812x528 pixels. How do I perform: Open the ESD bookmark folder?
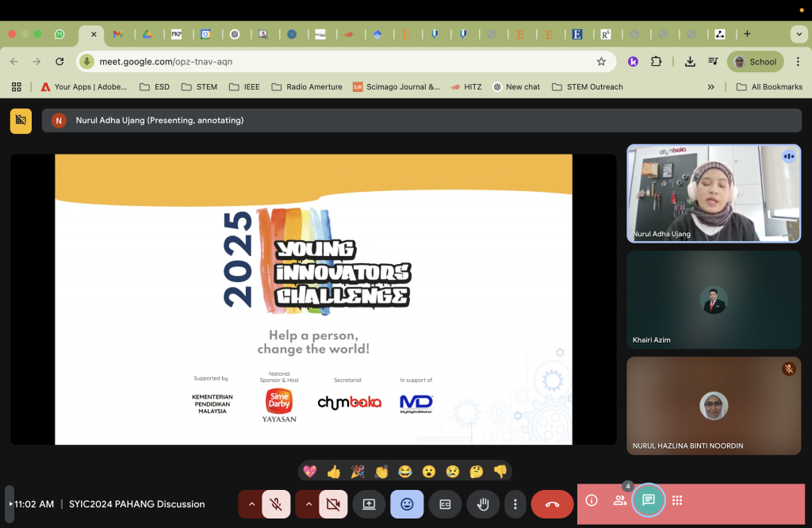[155, 87]
